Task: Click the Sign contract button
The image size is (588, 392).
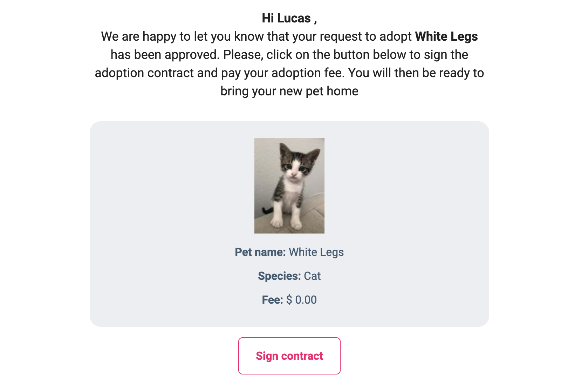Action: [289, 356]
